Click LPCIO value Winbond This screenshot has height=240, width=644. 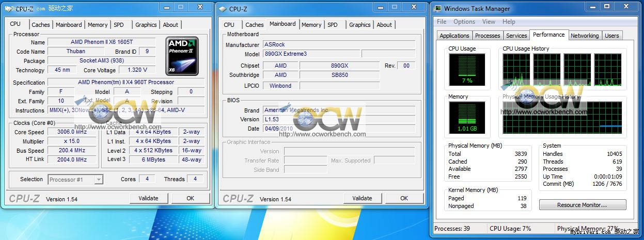tap(280, 86)
